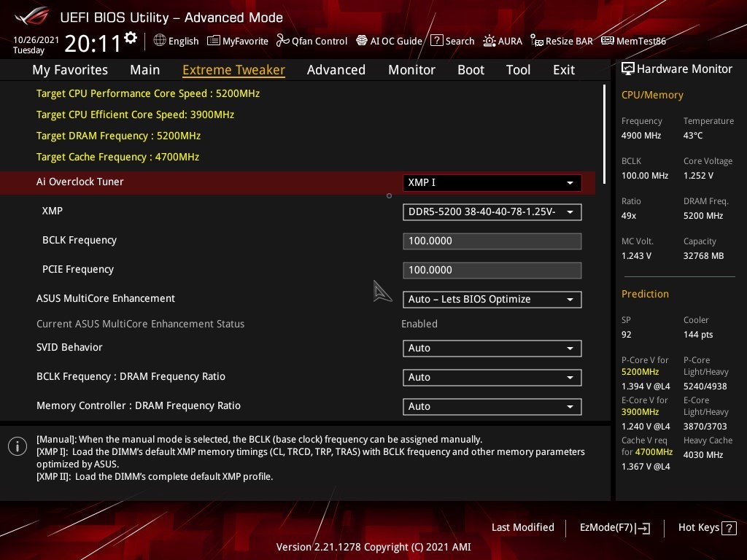Viewport: 747px width, 560px height.
Task: Click the English language globe icon
Action: [160, 41]
